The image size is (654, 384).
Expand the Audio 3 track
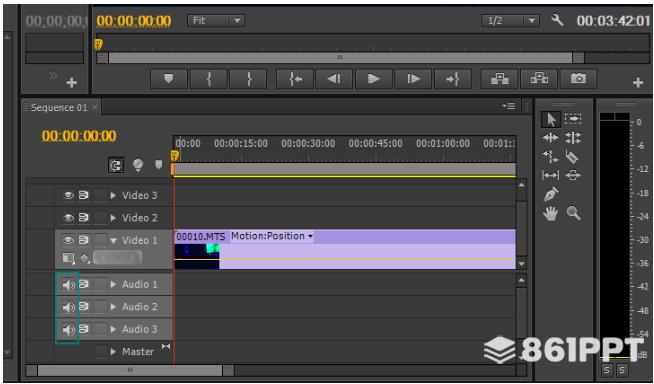tap(113, 329)
